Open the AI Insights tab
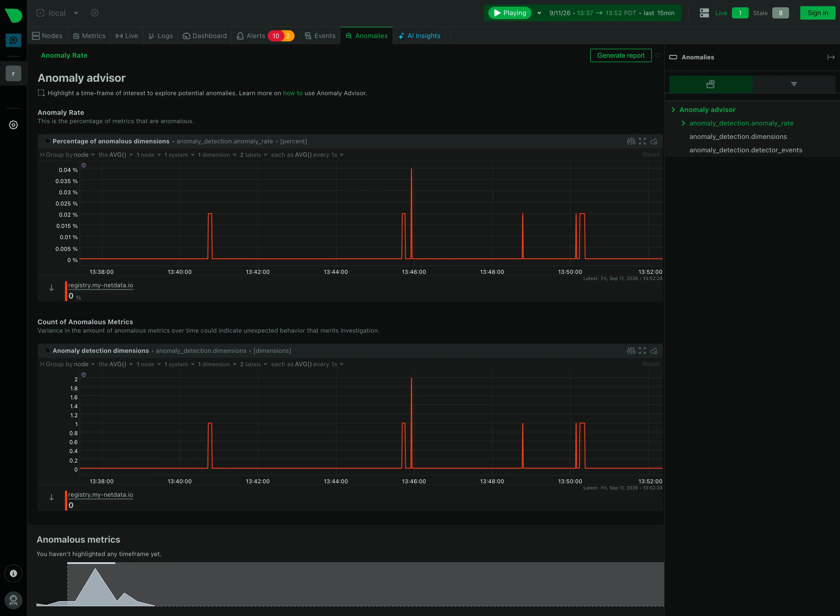This screenshot has height=616, width=840. (x=419, y=36)
